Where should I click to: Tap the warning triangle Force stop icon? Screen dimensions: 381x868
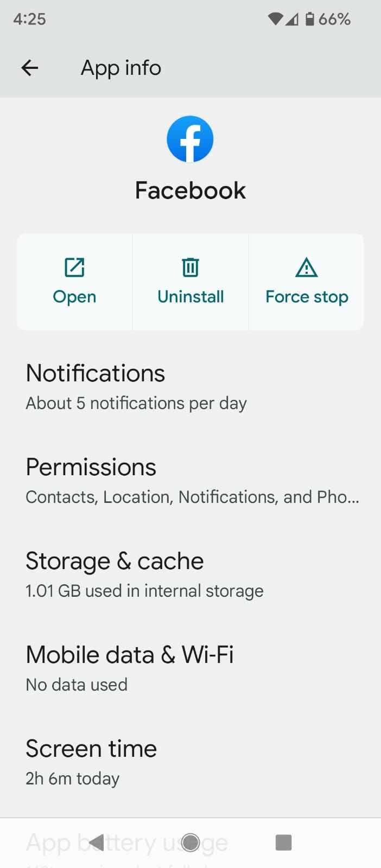coord(306,267)
